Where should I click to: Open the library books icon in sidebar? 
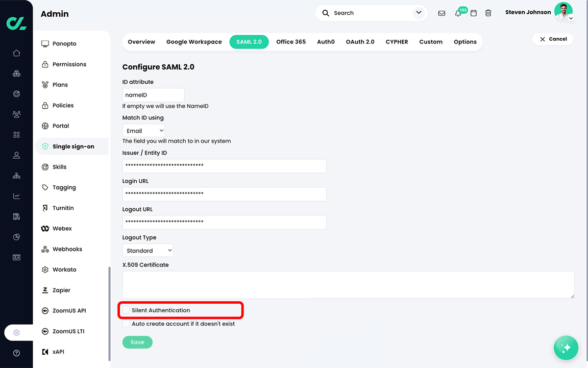coord(16,216)
